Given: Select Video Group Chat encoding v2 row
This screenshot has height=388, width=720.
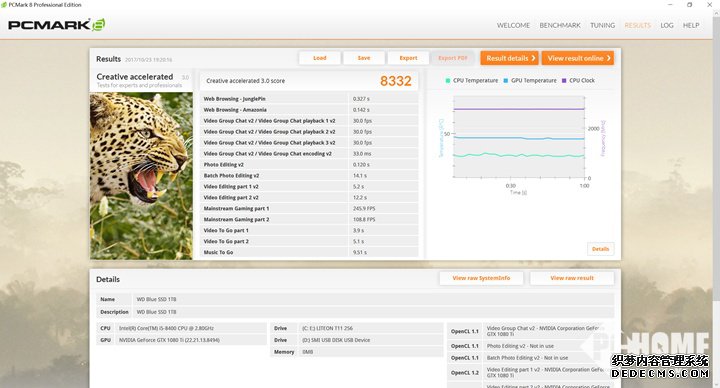Looking at the screenshot, I should [309, 154].
